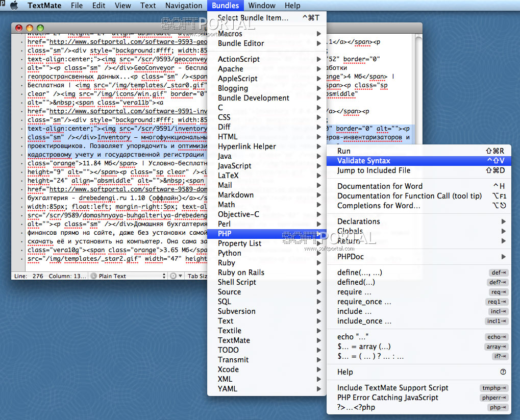The height and width of the screenshot is (420, 520).
Task: Expand the HTML bundle submenu
Action: [266, 137]
